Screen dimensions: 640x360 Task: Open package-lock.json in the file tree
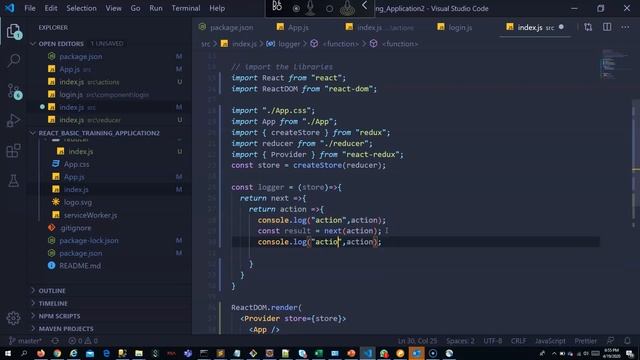coord(89,240)
